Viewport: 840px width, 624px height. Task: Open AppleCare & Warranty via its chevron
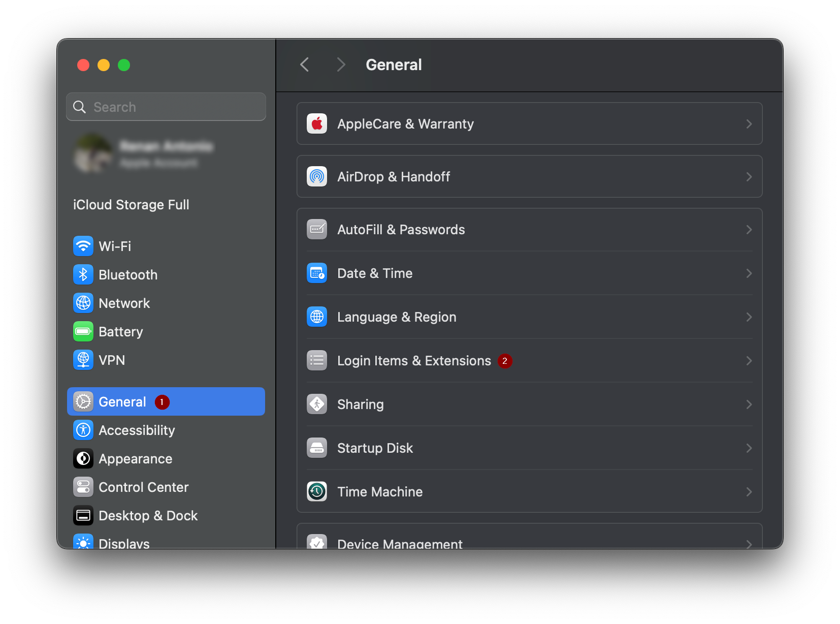tap(749, 124)
